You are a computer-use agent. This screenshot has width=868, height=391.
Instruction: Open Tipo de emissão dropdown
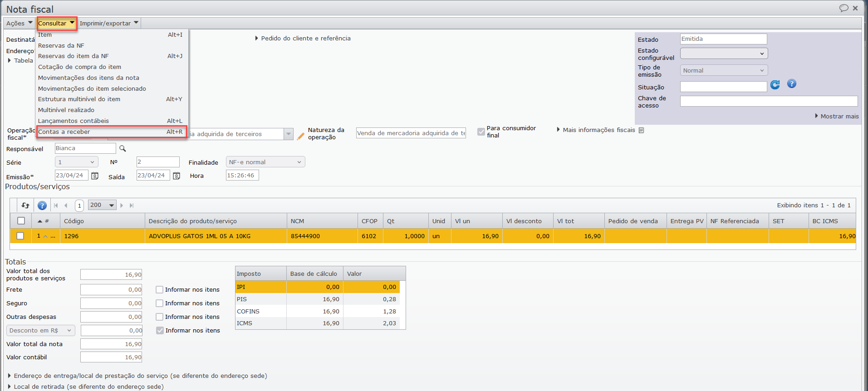[724, 70]
